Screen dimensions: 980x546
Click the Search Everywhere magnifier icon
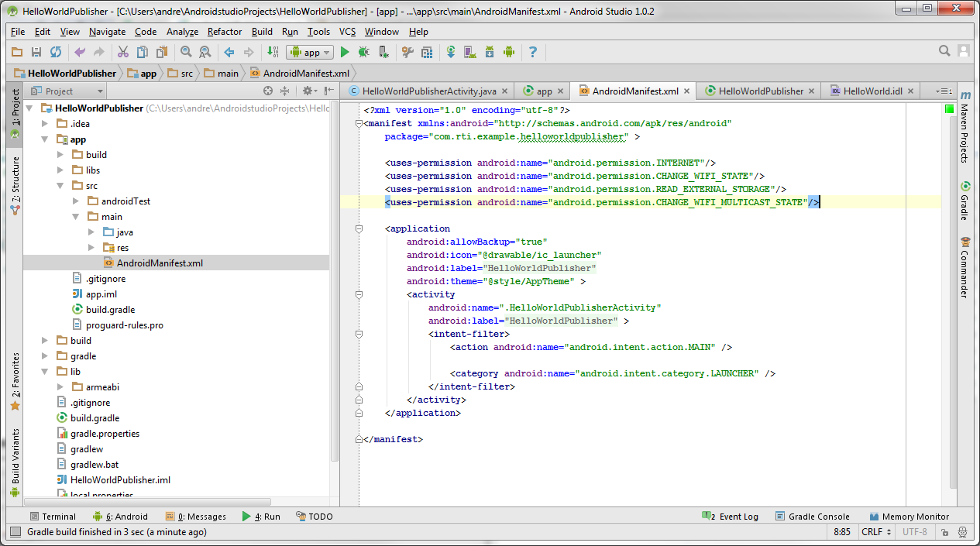point(944,51)
